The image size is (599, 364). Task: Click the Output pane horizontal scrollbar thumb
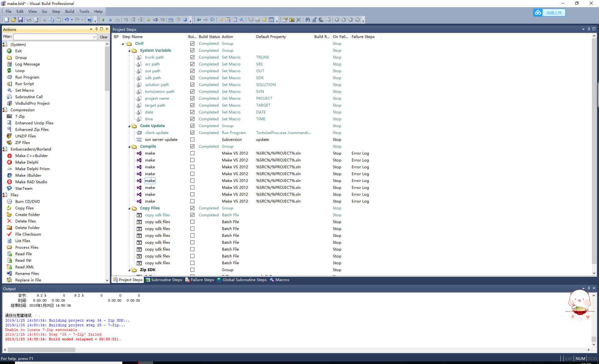41,350
